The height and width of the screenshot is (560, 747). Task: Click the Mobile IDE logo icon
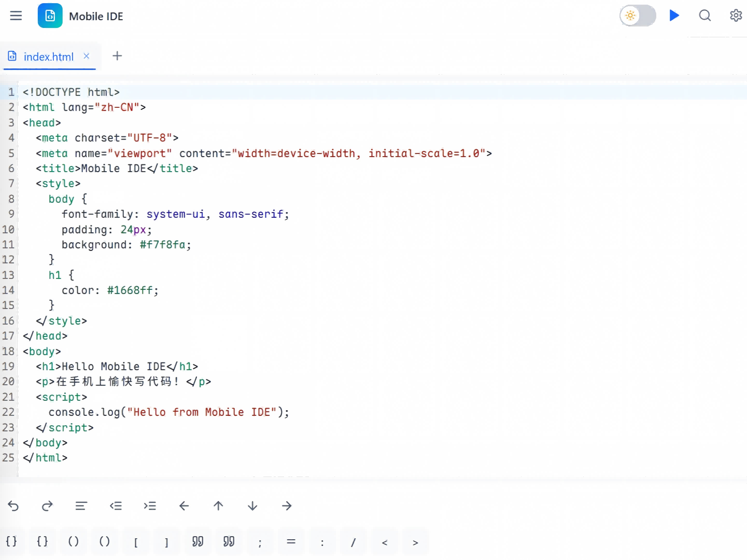(50, 16)
